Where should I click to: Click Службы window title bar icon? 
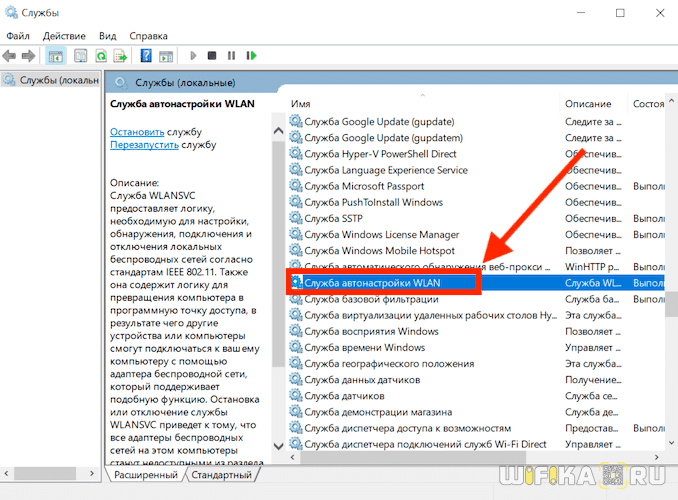(11, 12)
